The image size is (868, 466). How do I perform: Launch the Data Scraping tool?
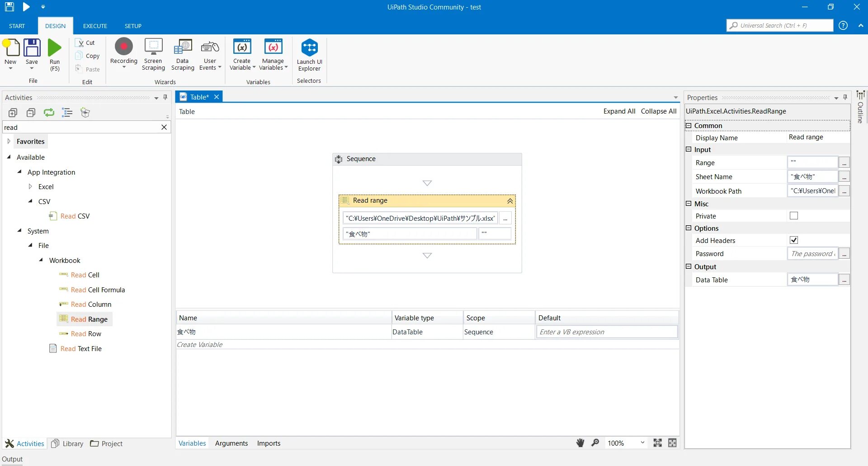pos(182,52)
